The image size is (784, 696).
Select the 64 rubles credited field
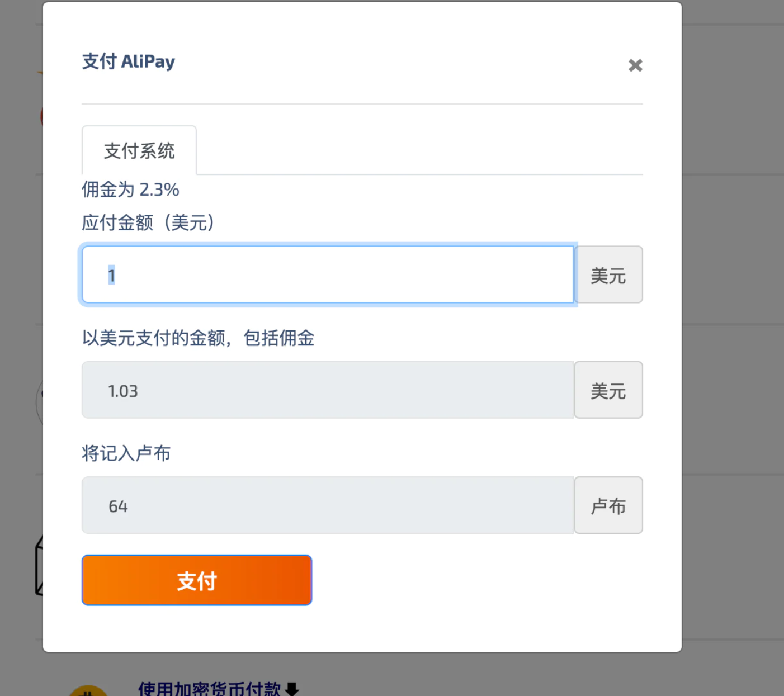[328, 505]
